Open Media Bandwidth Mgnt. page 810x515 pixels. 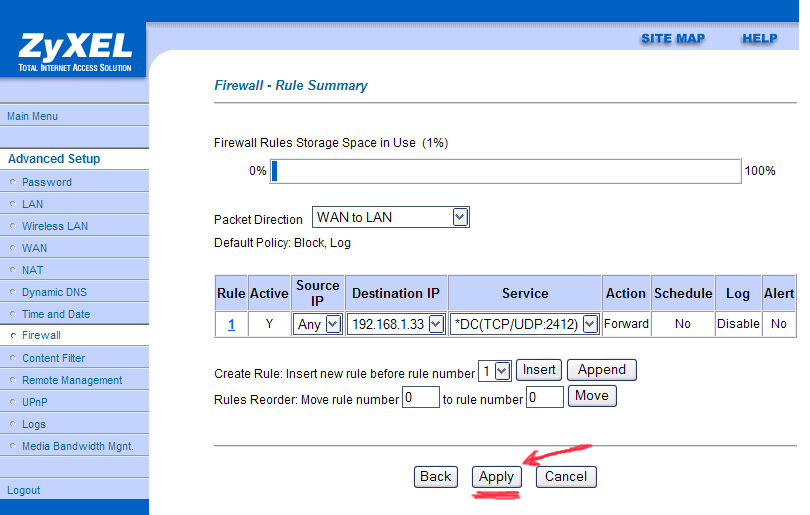(x=77, y=446)
